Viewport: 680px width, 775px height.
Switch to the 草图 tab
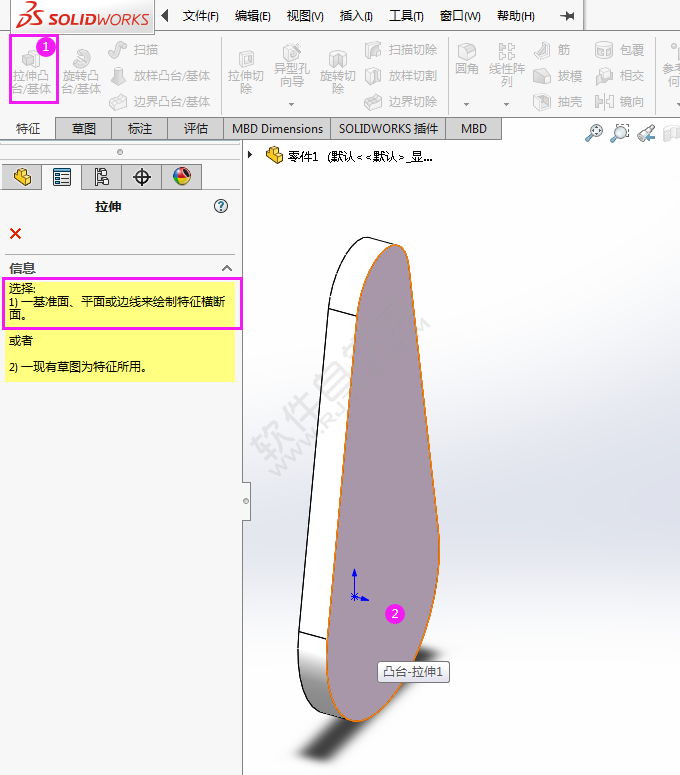tap(84, 129)
